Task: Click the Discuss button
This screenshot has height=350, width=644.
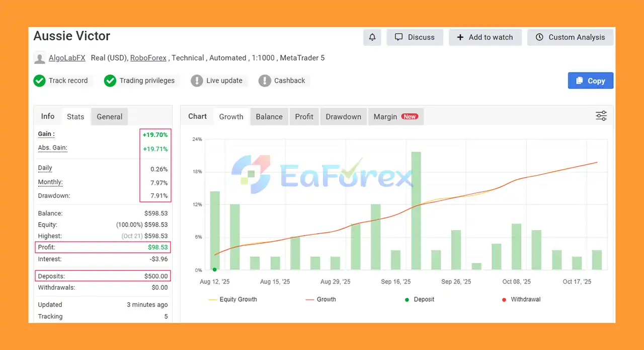Action: point(415,37)
